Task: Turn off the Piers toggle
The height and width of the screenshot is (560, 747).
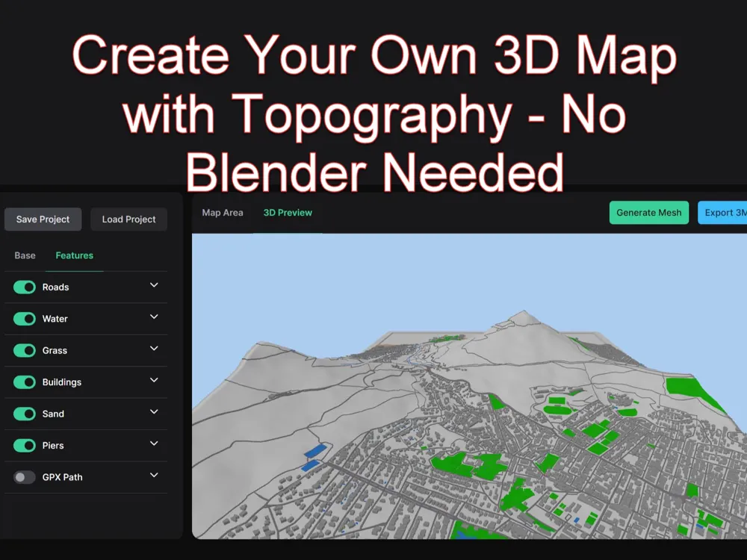Action: pyautogui.click(x=23, y=445)
